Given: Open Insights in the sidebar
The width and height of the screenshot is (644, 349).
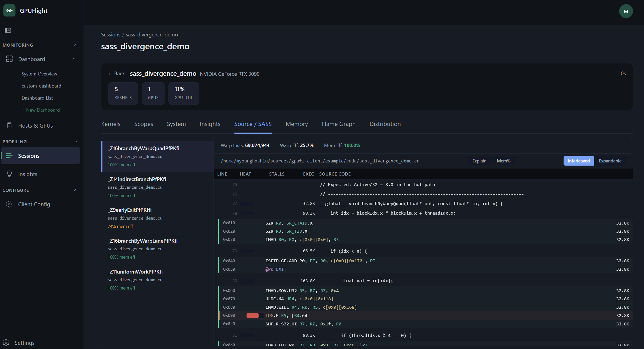Looking at the screenshot, I should [28, 174].
